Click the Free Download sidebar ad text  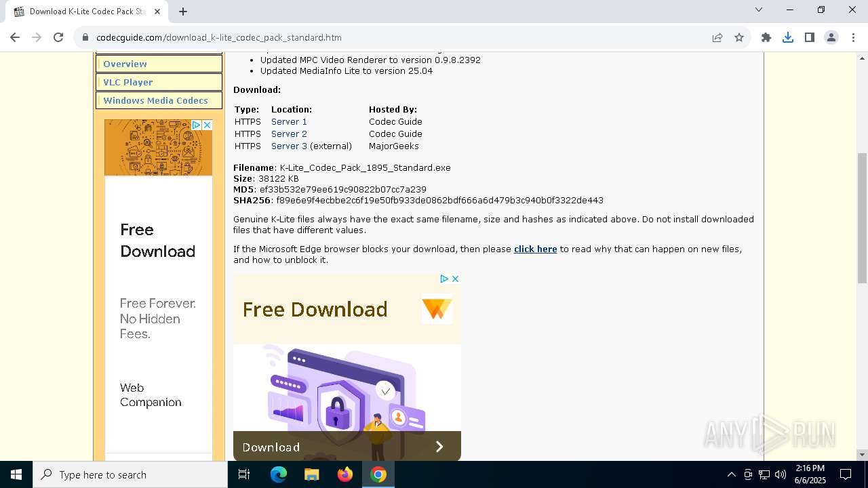pyautogui.click(x=157, y=241)
